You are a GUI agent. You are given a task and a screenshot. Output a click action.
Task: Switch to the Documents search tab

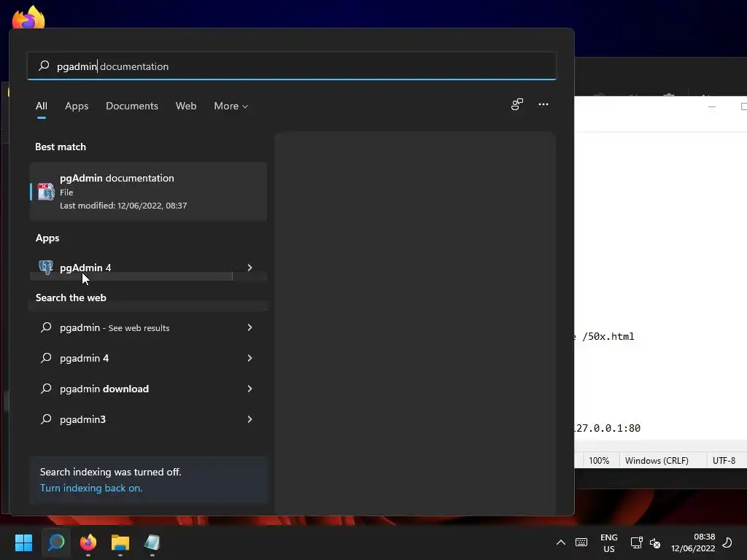tap(132, 106)
